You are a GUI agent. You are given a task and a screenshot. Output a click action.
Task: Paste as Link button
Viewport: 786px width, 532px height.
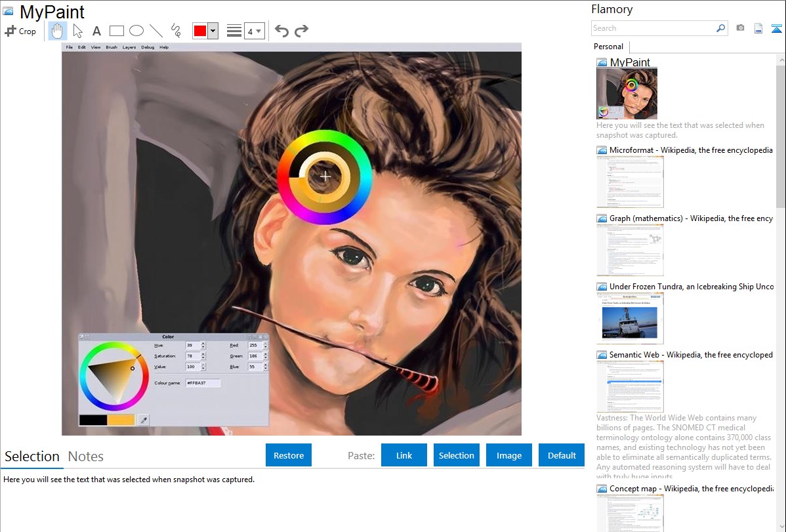[404, 455]
